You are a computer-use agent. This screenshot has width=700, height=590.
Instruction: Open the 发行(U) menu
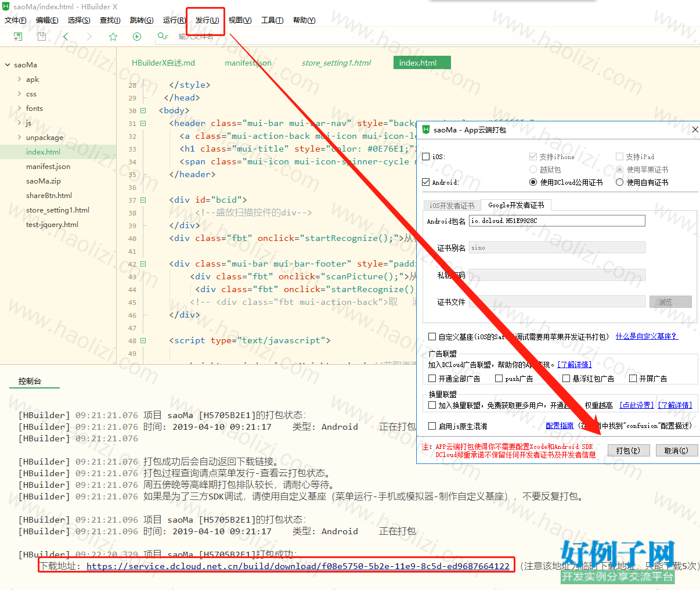(x=207, y=20)
